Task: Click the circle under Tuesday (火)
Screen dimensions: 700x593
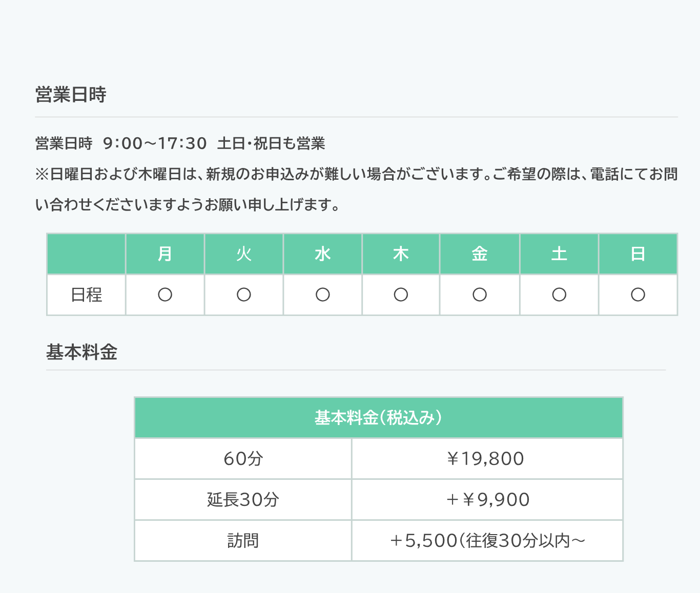Action: pos(244,295)
